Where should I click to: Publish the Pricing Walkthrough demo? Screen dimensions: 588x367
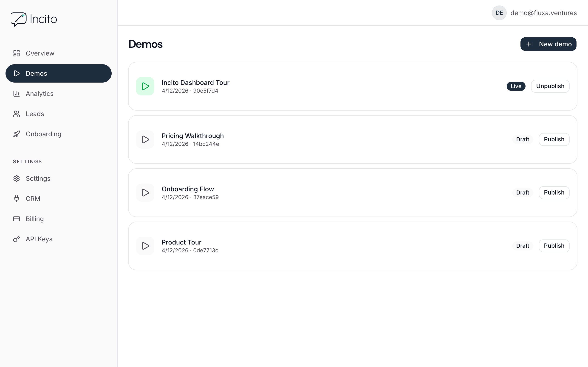click(x=554, y=139)
